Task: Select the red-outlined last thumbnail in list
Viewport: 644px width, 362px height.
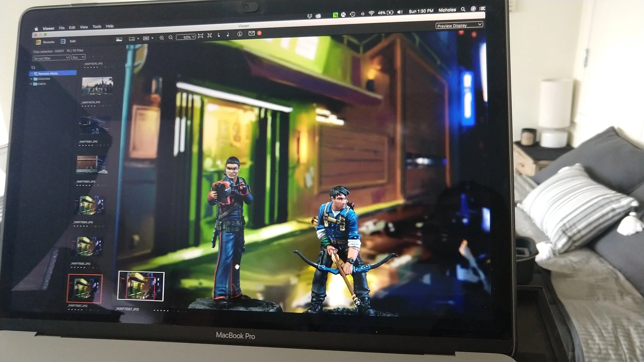Action: click(x=84, y=288)
